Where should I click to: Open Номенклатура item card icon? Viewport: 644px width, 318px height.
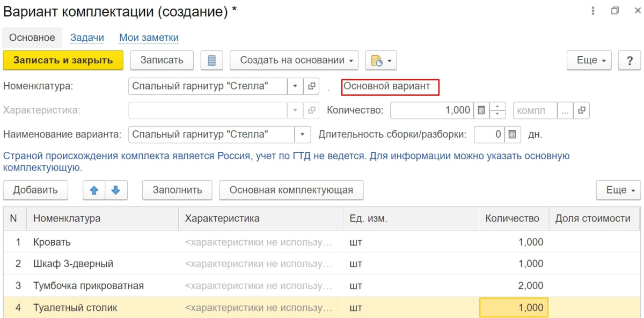311,86
